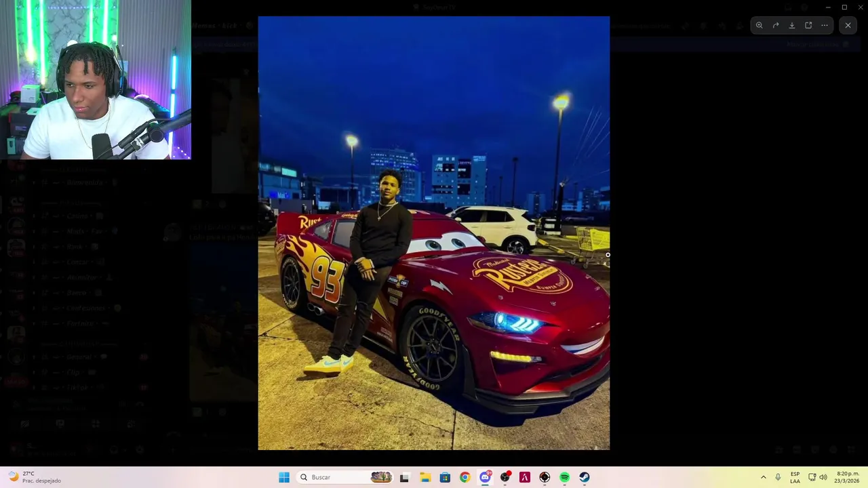Image resolution: width=868 pixels, height=488 pixels.
Task: Open the Windows Start menu
Action: 284,477
